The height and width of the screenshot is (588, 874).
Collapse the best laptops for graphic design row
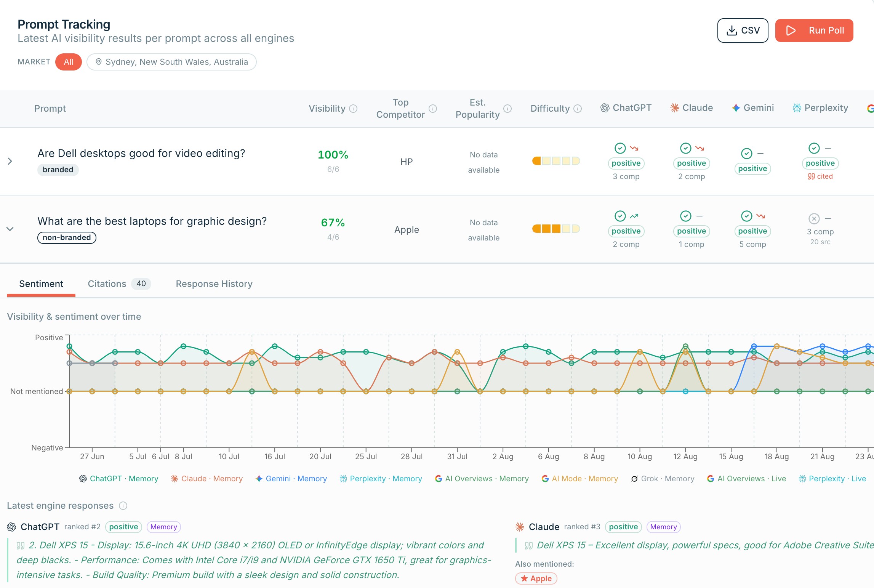click(x=10, y=229)
